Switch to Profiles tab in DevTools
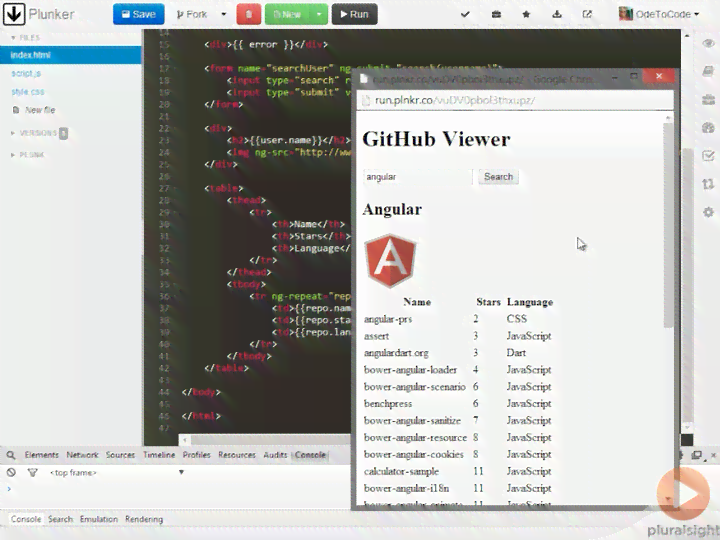The image size is (720, 540). [197, 455]
